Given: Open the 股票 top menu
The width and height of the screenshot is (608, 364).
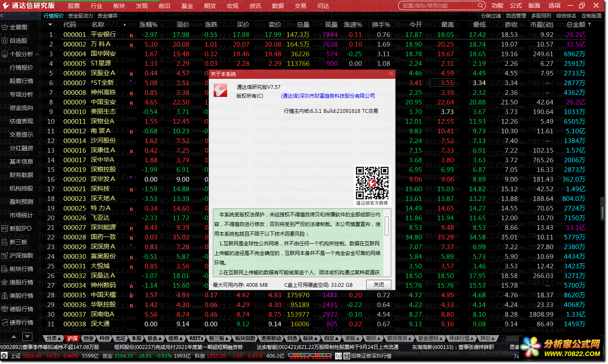Looking at the screenshot, I should (x=74, y=6).
